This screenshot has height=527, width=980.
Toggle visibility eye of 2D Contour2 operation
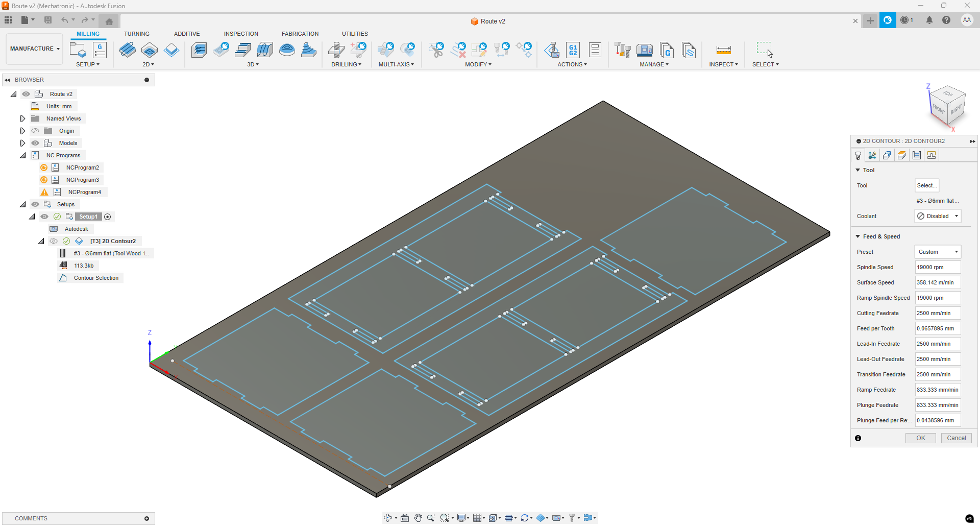pyautogui.click(x=54, y=241)
